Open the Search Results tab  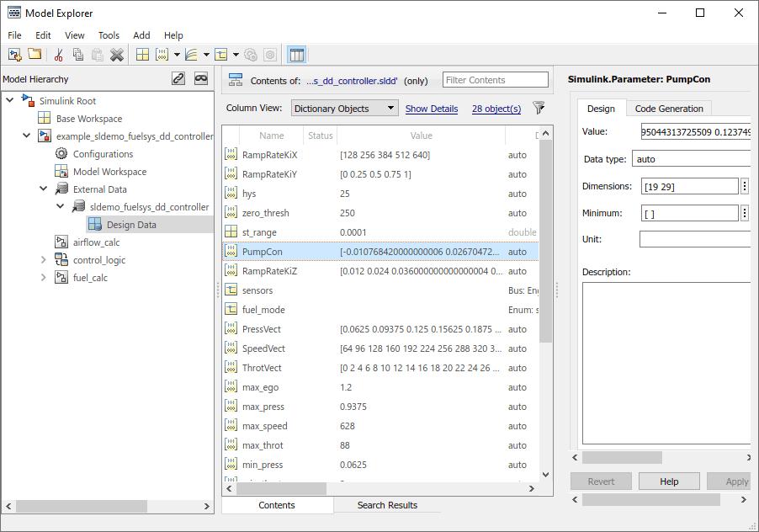(387, 505)
